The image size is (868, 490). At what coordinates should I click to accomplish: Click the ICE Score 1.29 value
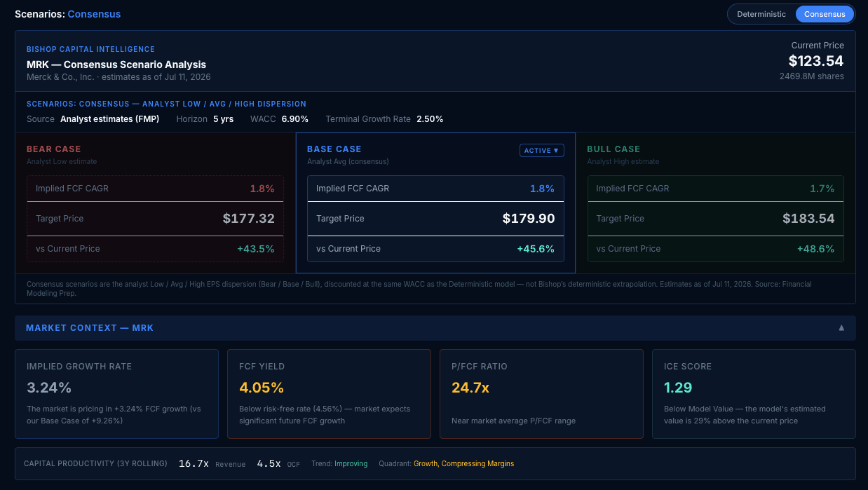click(x=678, y=388)
